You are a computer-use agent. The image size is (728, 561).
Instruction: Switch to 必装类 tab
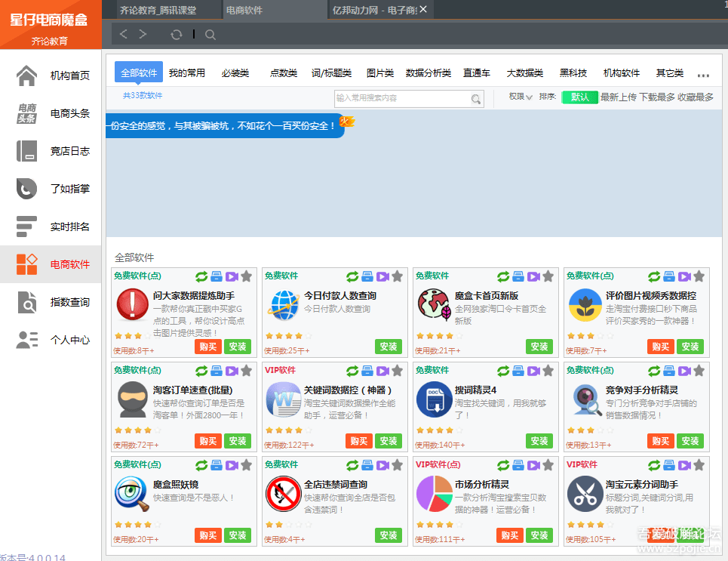(235, 73)
